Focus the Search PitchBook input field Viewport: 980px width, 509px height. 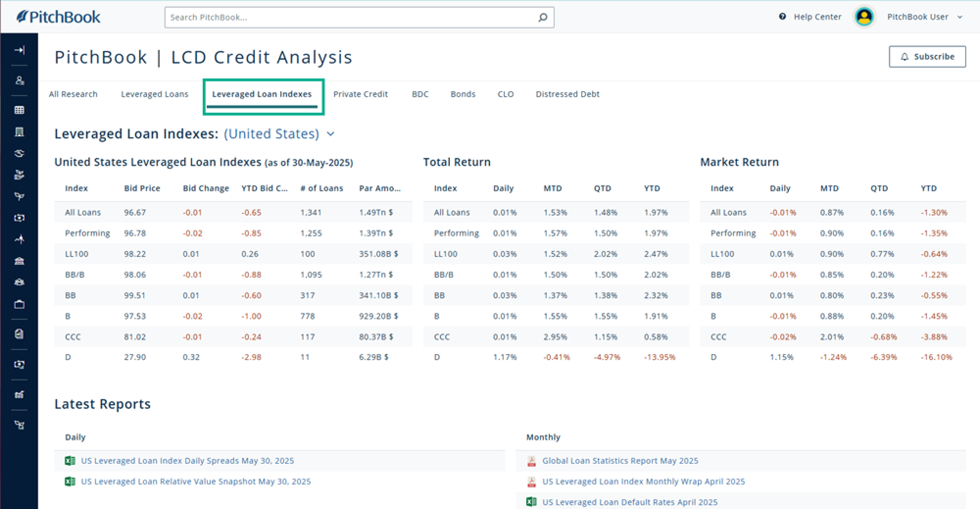point(359,17)
